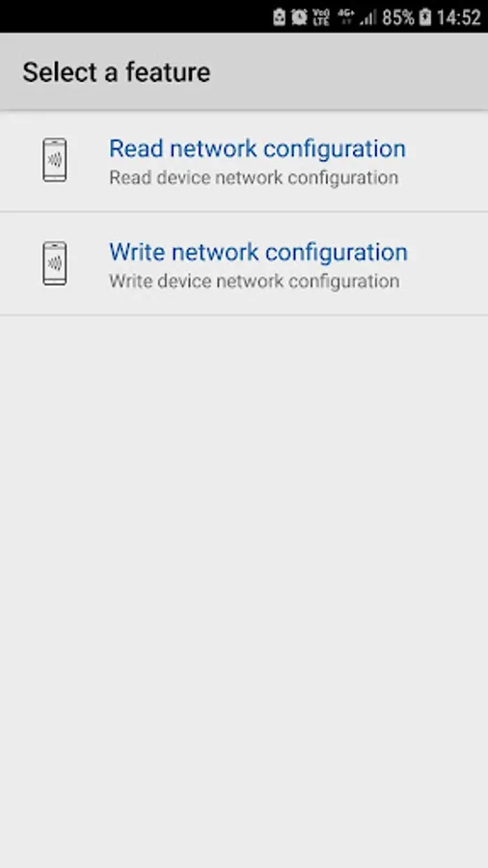Select the 'Write device network configuration' subtitle
This screenshot has height=868, width=488.
point(254,282)
